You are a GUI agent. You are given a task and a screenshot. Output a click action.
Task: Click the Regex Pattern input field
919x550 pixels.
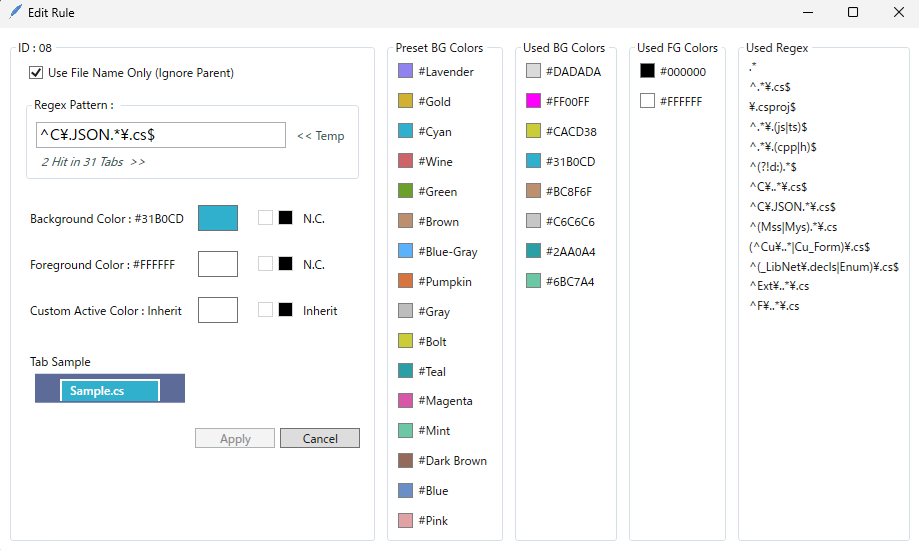pyautogui.click(x=161, y=135)
